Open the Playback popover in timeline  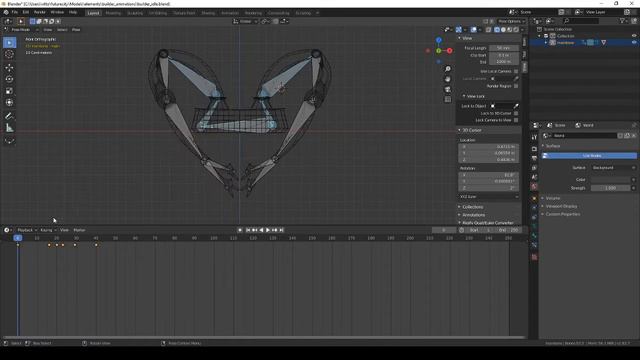tap(27, 230)
